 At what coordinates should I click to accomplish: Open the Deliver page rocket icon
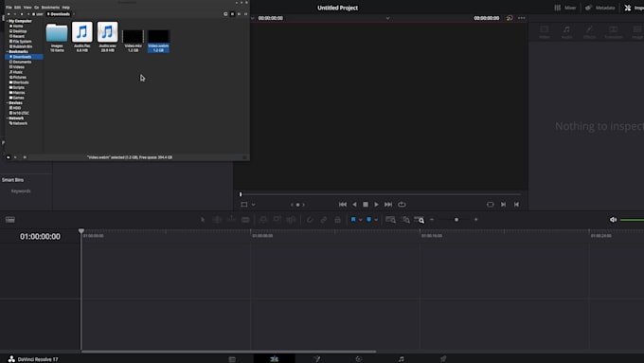coord(443,359)
